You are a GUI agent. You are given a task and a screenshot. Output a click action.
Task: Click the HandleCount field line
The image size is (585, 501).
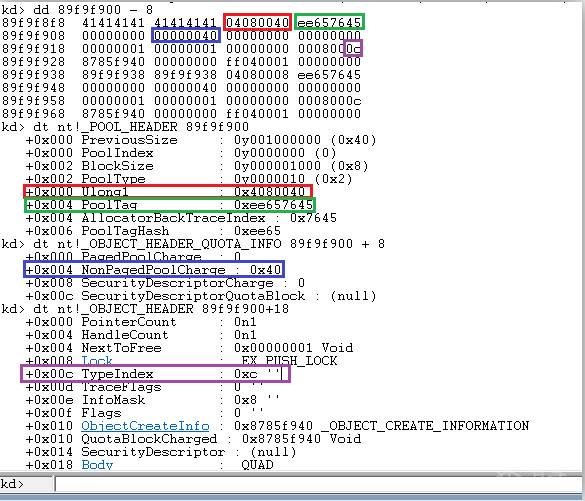click(141, 335)
